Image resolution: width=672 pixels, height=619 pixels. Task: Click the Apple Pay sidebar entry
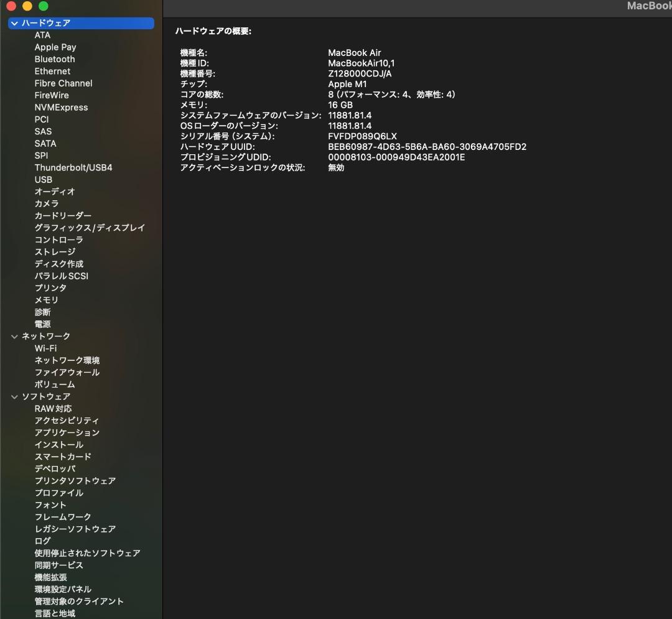(55, 47)
